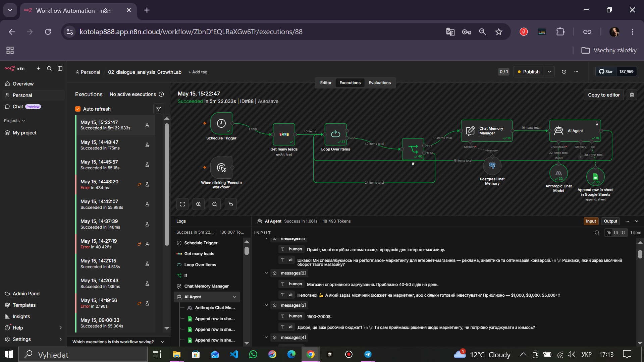Switch to Evaluations tab
The image size is (644, 362).
coord(380,83)
